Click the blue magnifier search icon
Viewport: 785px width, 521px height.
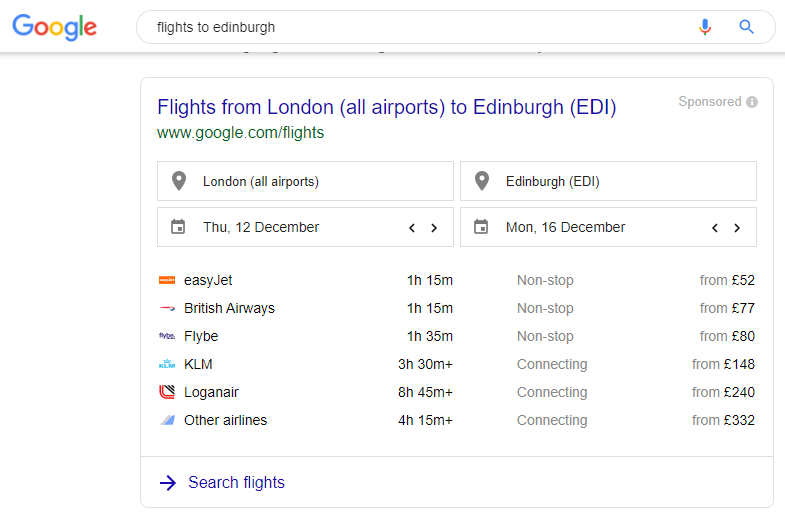[x=746, y=27]
